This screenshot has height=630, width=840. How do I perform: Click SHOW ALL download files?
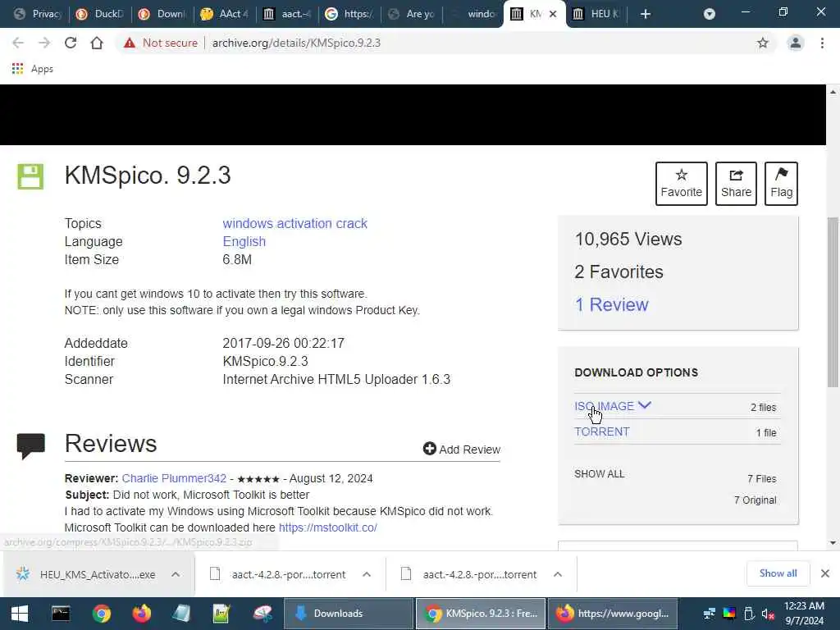599,473
